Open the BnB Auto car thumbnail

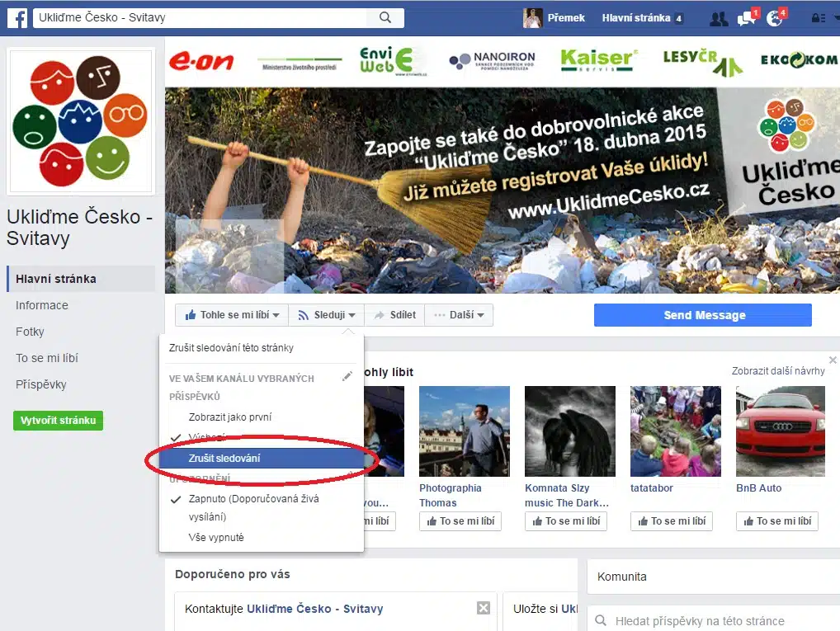click(x=781, y=431)
